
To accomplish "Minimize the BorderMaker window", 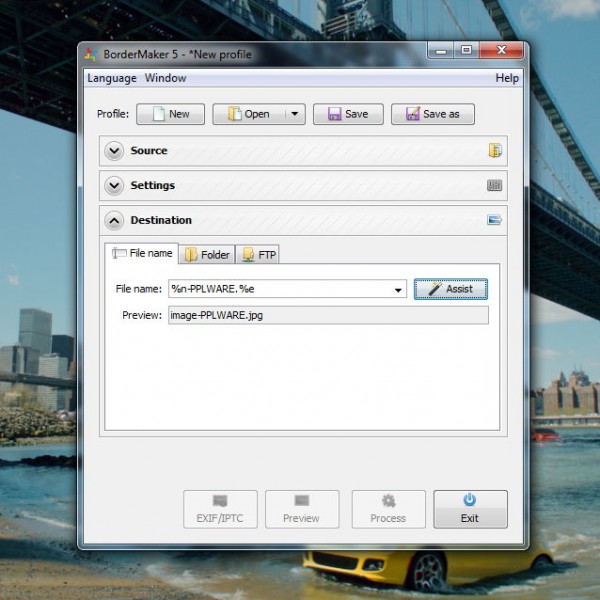I will click(441, 51).
